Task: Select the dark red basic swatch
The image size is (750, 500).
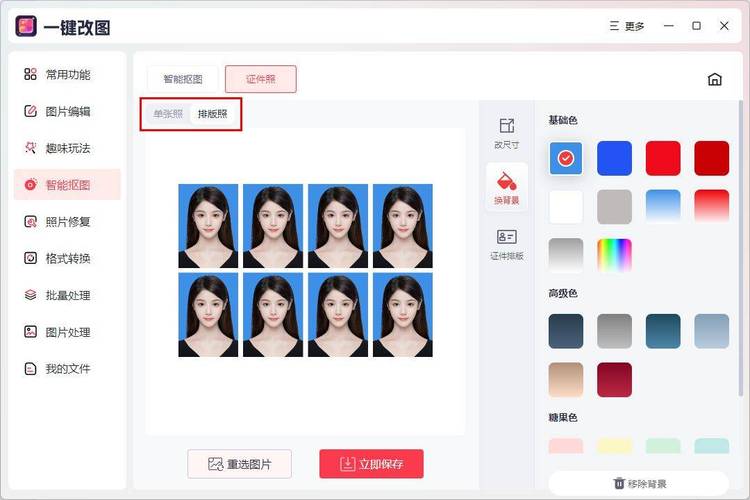Action: [x=712, y=158]
